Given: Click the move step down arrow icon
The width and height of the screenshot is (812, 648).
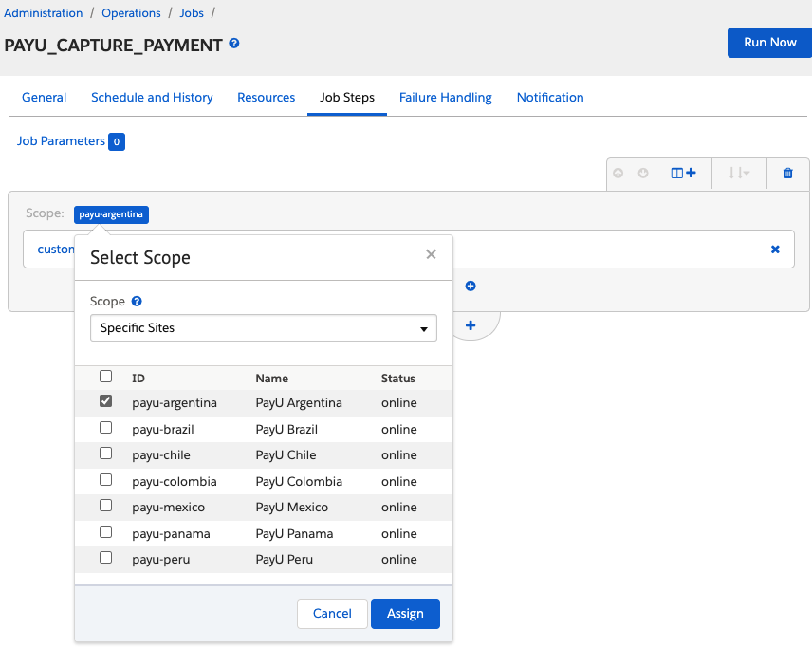Looking at the screenshot, I should pos(642,173).
